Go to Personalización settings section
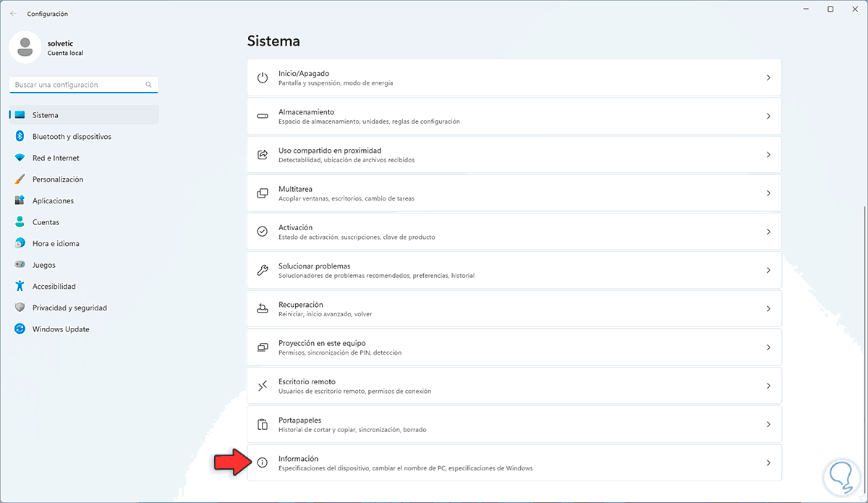 coord(58,179)
